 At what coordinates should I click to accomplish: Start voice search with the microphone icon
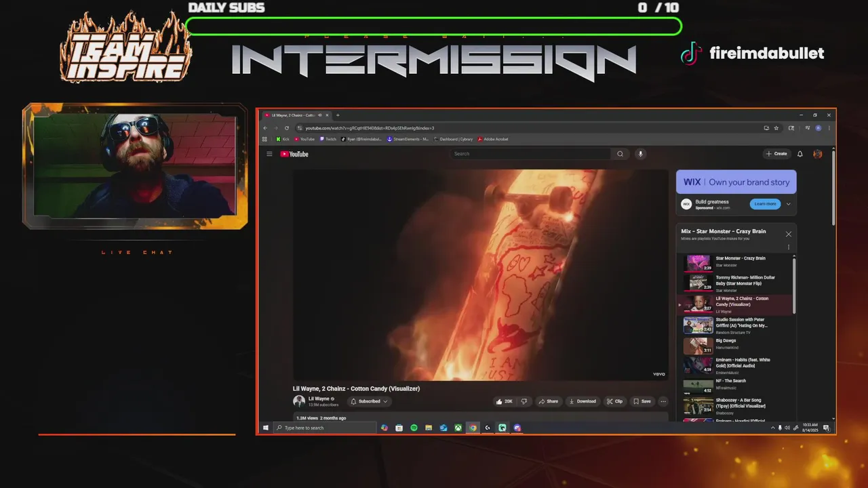pos(640,154)
